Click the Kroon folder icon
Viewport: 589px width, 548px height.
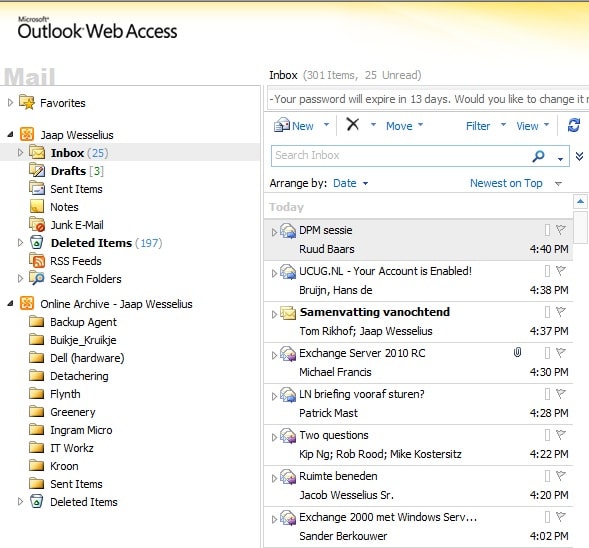pos(36,466)
